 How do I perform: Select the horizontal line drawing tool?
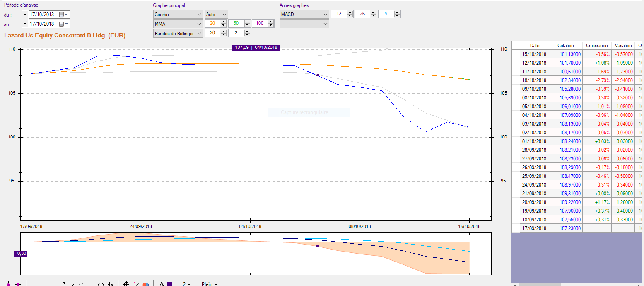pos(43,284)
